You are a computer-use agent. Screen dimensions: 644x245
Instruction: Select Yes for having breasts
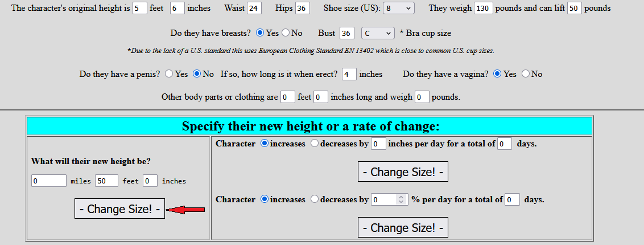pos(259,33)
